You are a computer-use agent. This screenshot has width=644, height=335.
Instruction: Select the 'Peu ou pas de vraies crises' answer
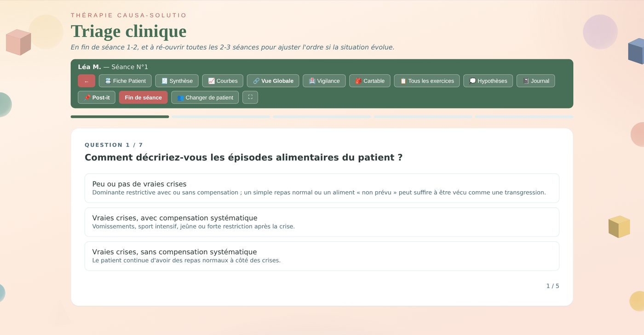pyautogui.click(x=322, y=188)
